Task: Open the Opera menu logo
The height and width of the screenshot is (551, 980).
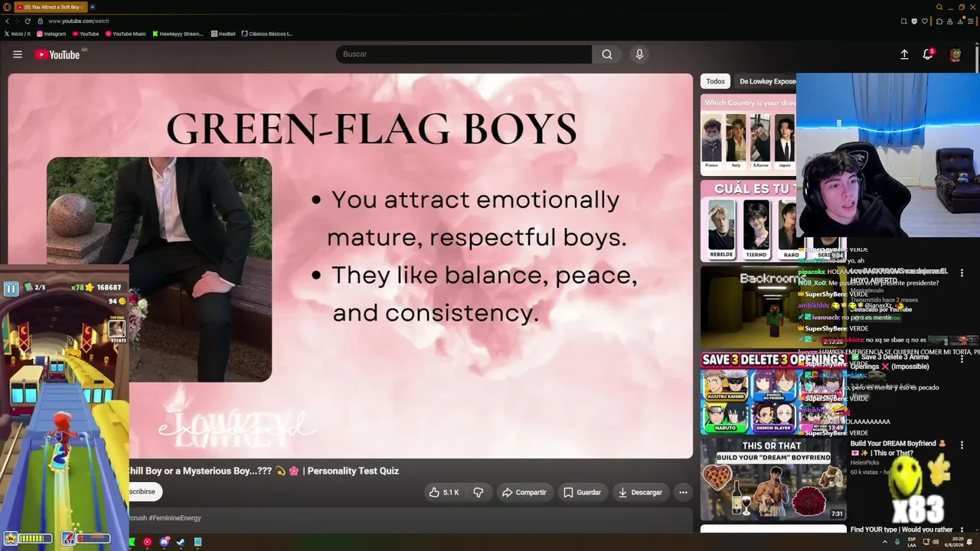Action: 7,7
